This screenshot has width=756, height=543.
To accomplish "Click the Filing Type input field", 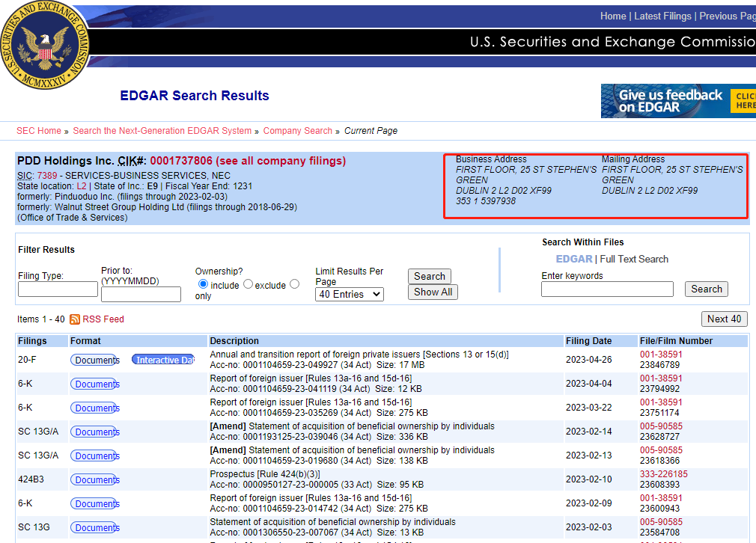I will [x=58, y=289].
